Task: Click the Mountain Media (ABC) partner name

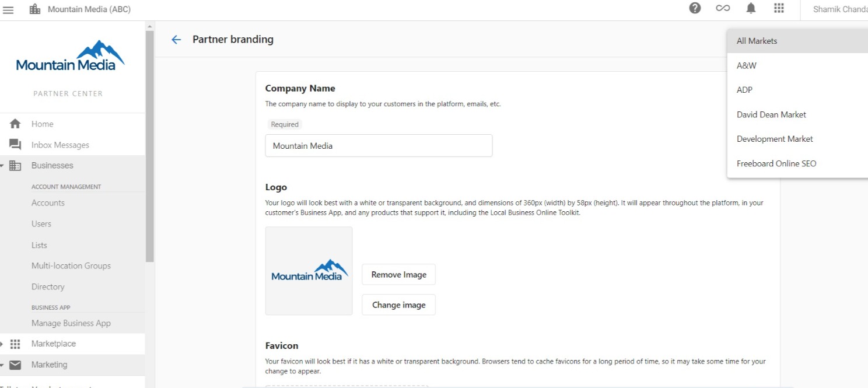Action: [89, 9]
